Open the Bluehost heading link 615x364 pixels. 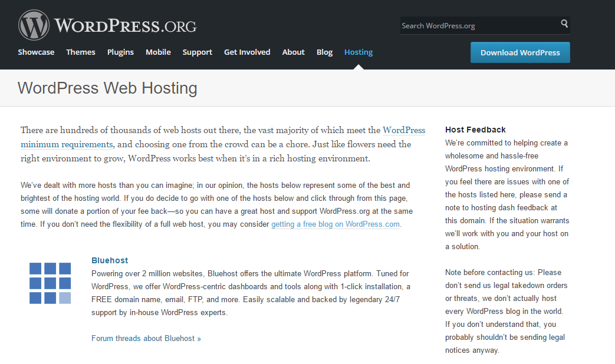[110, 260]
